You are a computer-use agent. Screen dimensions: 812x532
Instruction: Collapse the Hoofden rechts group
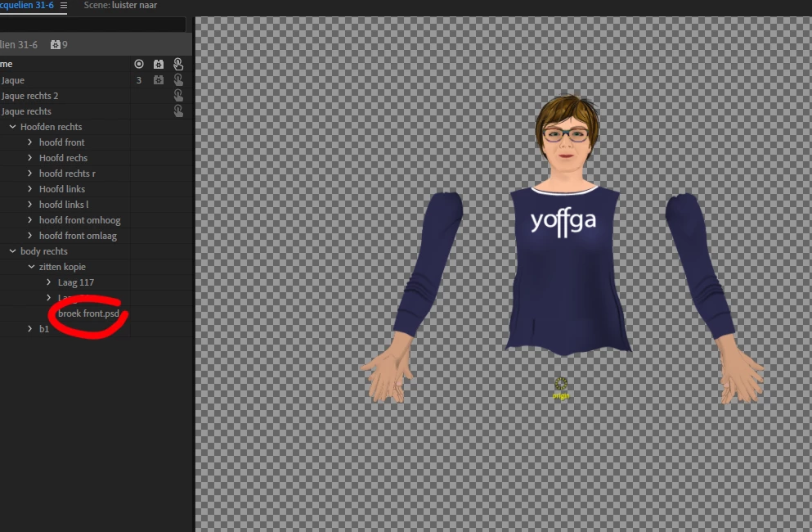click(12, 127)
